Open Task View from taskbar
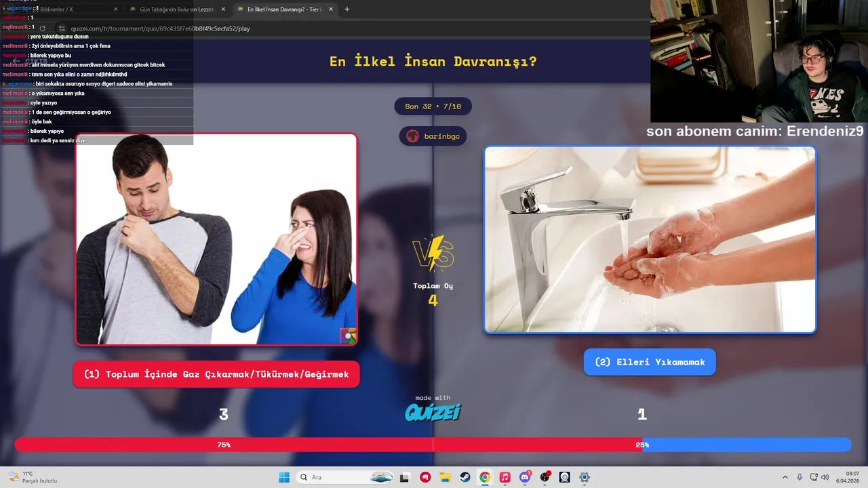This screenshot has width=868, height=488. (405, 477)
